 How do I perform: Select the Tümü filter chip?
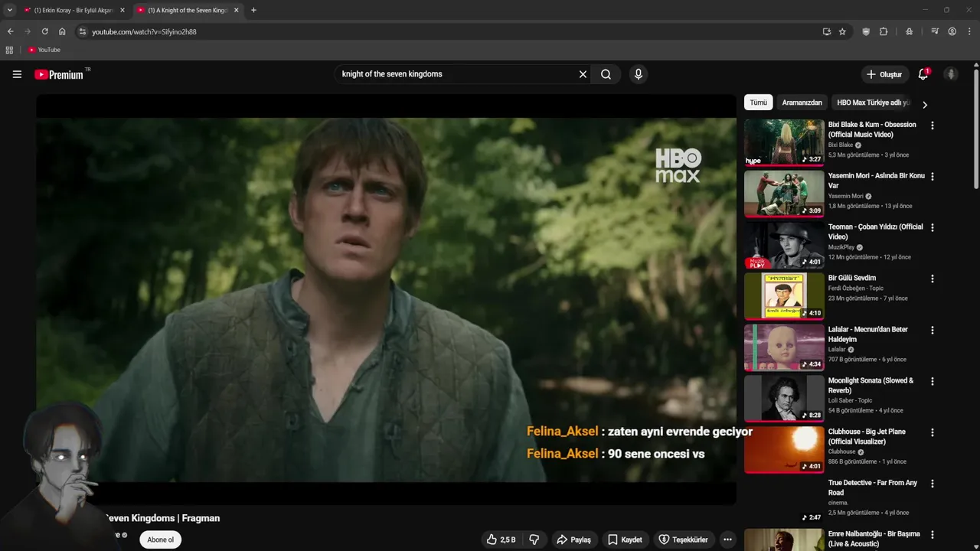coord(758,103)
